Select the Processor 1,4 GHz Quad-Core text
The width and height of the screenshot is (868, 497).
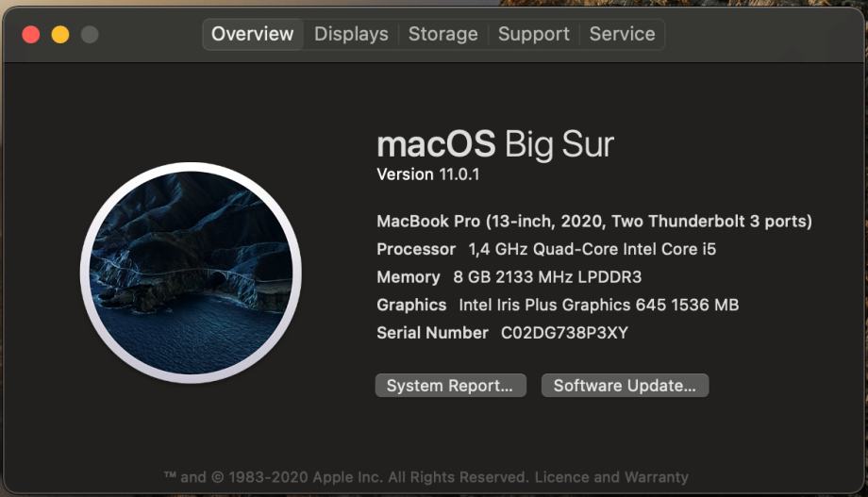pos(546,249)
